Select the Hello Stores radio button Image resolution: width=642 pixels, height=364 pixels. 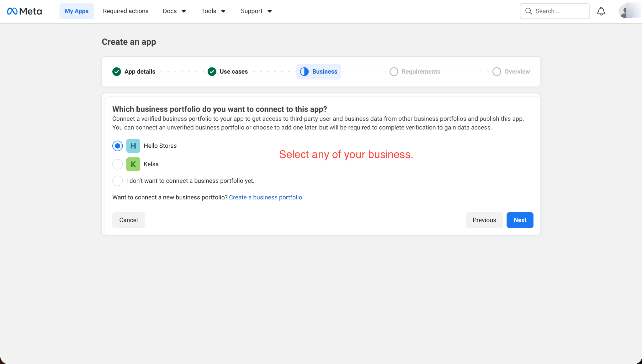[x=118, y=146]
